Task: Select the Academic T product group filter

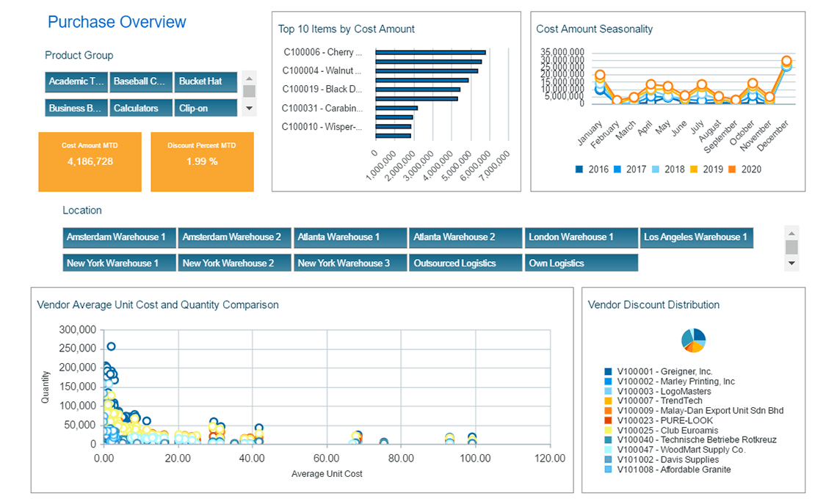Action: 76,81
